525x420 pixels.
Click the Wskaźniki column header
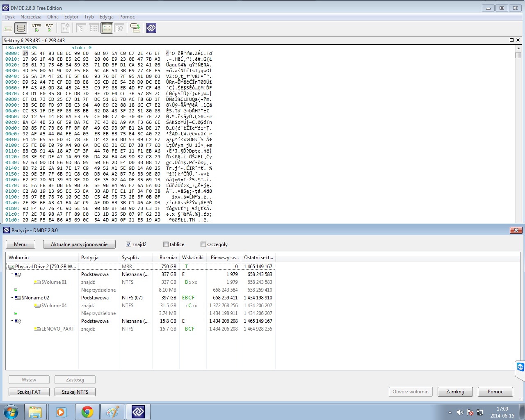coord(193,258)
